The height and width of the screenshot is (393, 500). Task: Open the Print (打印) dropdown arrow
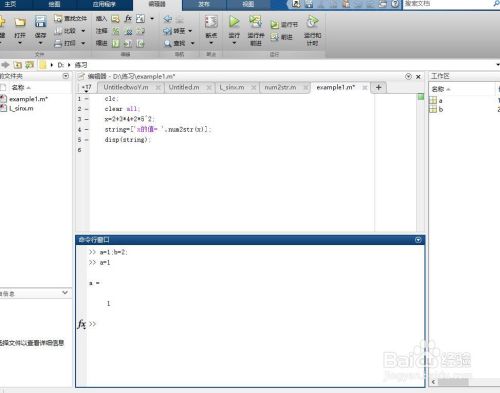[x=83, y=43]
